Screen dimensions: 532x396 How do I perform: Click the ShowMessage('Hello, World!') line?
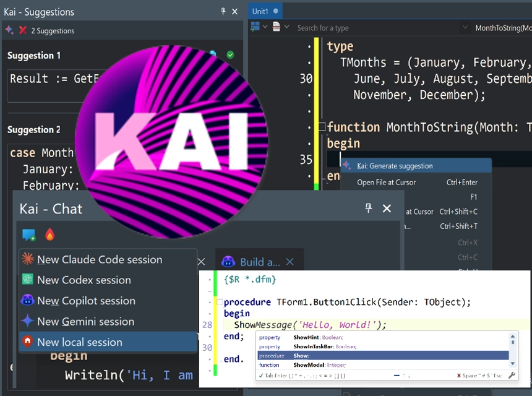(310, 325)
